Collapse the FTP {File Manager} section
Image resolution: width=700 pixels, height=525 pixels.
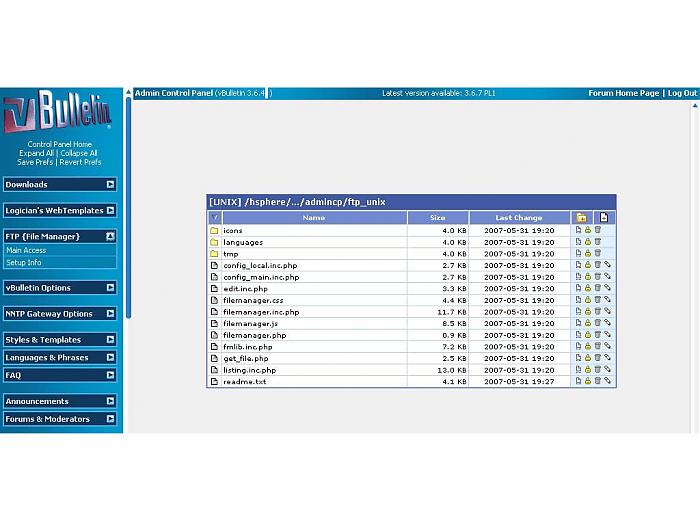[110, 236]
